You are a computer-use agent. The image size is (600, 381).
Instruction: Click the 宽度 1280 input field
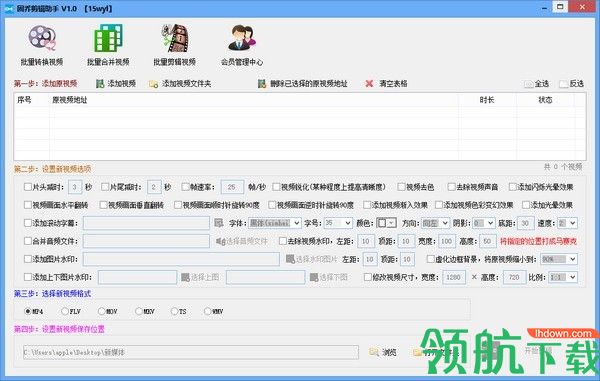[454, 277]
